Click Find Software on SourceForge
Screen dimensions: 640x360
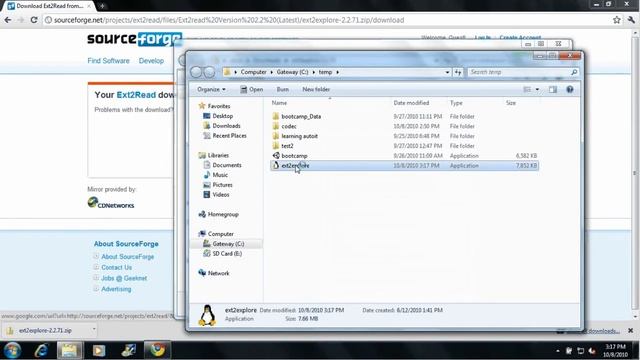pos(108,60)
